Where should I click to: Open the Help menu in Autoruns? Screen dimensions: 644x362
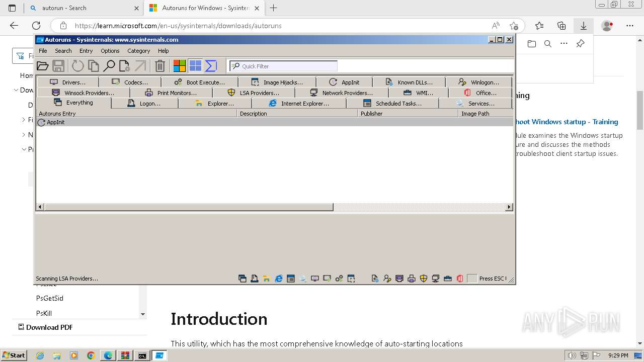point(163,51)
